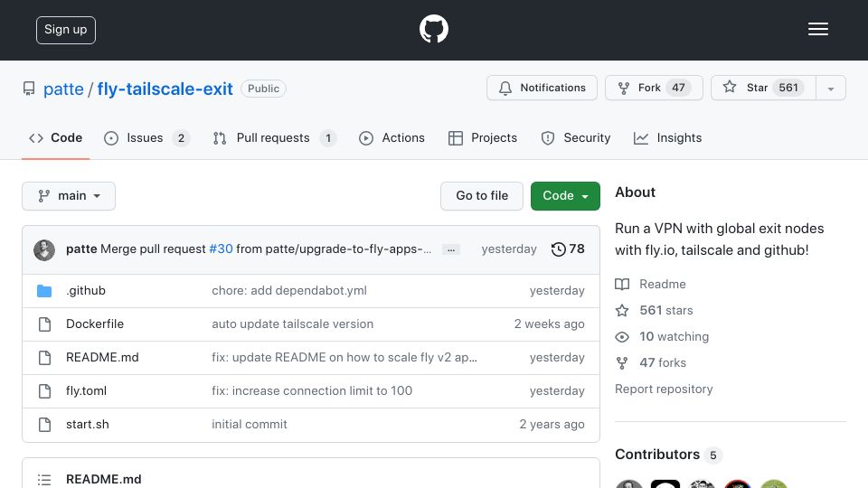Viewport: 868px width, 488px height.
Task: Open pull request #30 link
Action: click(x=221, y=249)
